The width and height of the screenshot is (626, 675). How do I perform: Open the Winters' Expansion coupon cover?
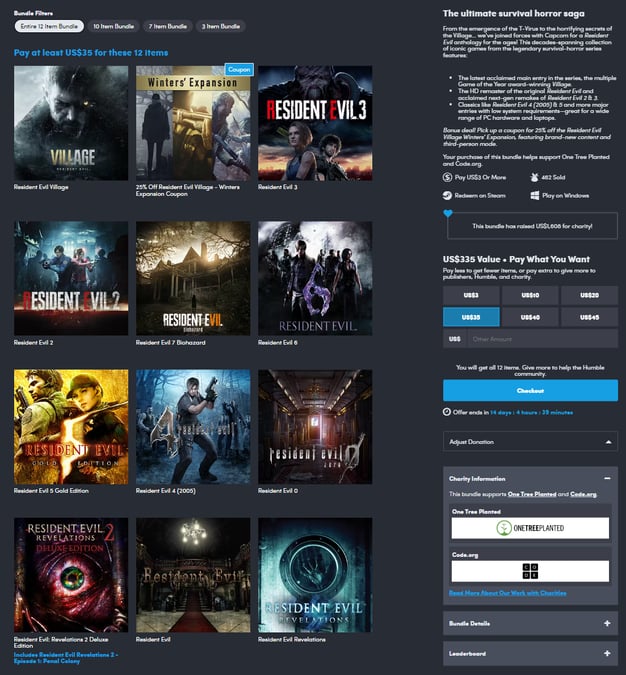click(x=193, y=123)
